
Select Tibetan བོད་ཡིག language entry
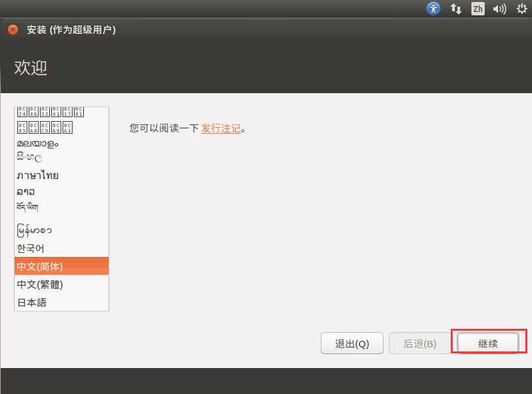pos(61,207)
